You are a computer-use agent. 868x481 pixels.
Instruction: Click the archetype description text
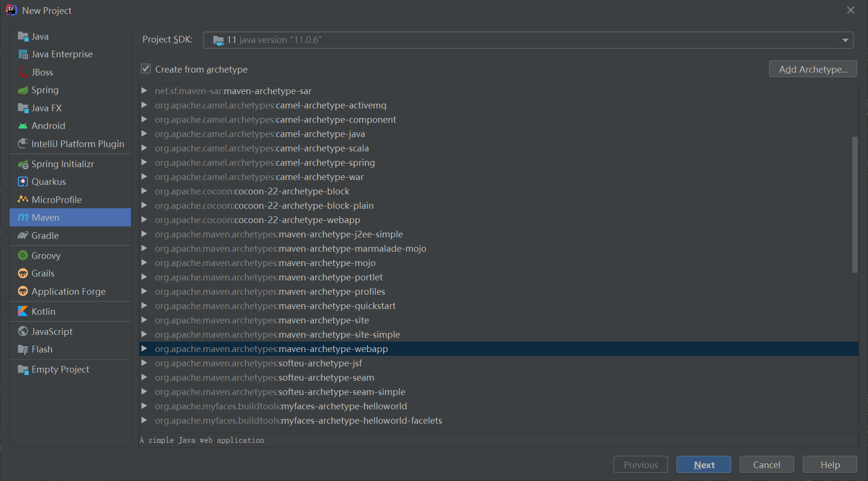pyautogui.click(x=202, y=440)
